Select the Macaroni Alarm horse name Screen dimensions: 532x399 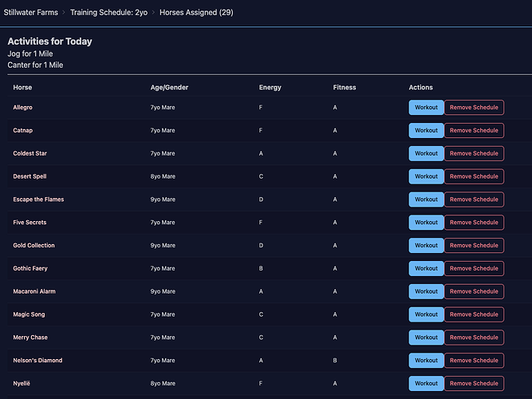[x=33, y=291]
